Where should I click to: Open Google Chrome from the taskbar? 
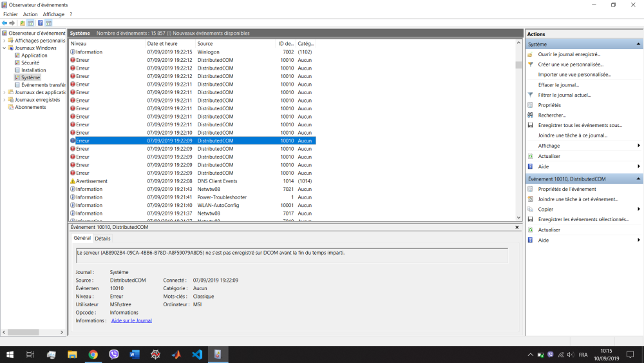93,355
